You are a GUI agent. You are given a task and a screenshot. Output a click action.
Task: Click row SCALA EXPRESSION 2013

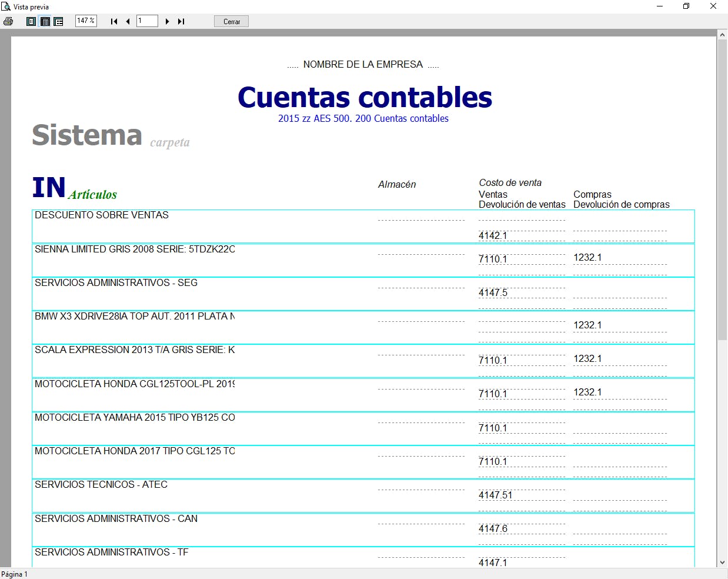coord(363,361)
